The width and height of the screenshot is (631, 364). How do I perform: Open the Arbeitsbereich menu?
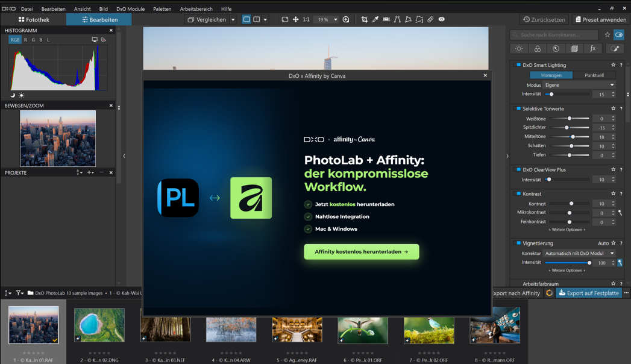(196, 9)
